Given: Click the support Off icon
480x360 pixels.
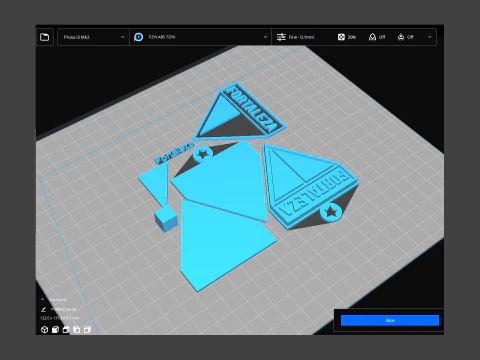Looking at the screenshot, I should (x=372, y=37).
